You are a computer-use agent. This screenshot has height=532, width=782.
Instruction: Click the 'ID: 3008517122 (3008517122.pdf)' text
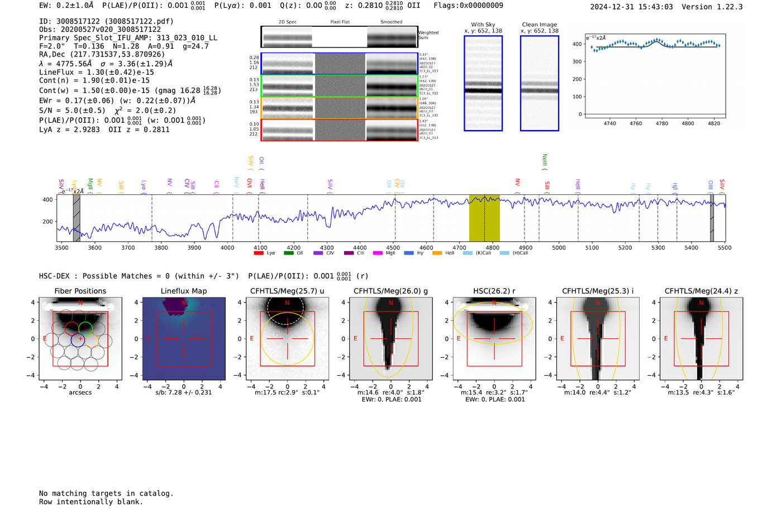click(106, 21)
